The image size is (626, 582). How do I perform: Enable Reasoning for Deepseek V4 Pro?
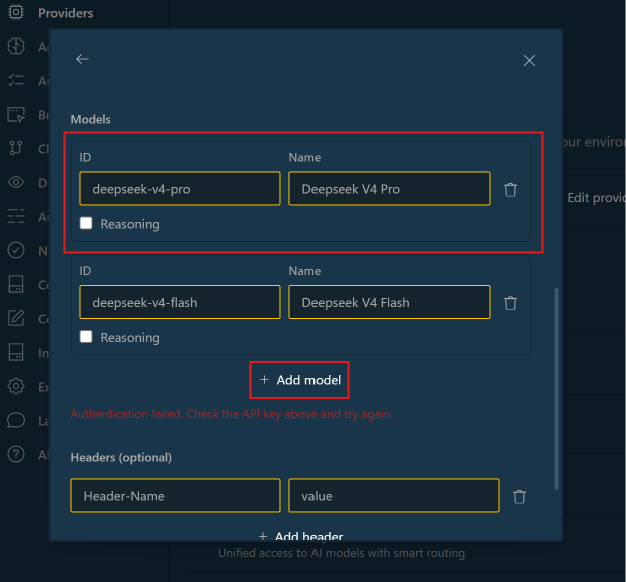click(x=86, y=223)
